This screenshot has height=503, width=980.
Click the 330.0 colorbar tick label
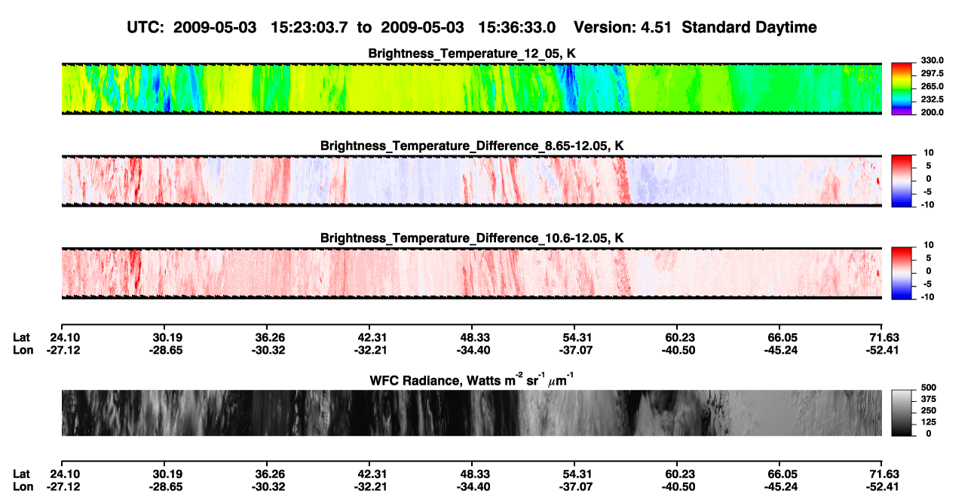coord(933,60)
